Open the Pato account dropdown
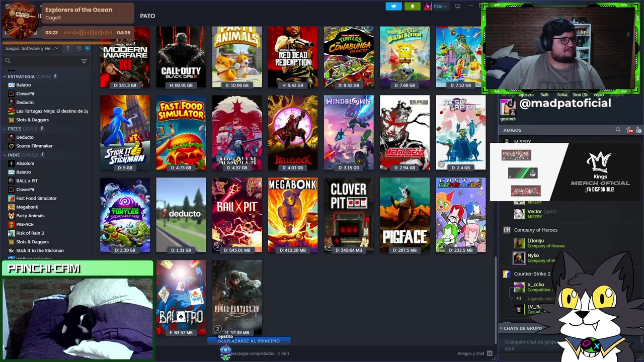The width and height of the screenshot is (644, 362). 436,6
